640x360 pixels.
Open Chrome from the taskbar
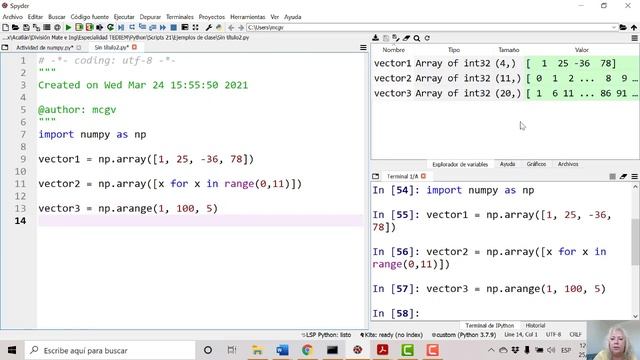[307, 350]
